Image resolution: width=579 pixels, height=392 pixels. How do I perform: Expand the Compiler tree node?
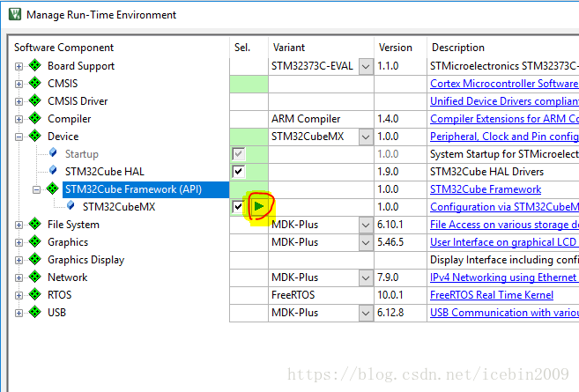[x=19, y=119]
